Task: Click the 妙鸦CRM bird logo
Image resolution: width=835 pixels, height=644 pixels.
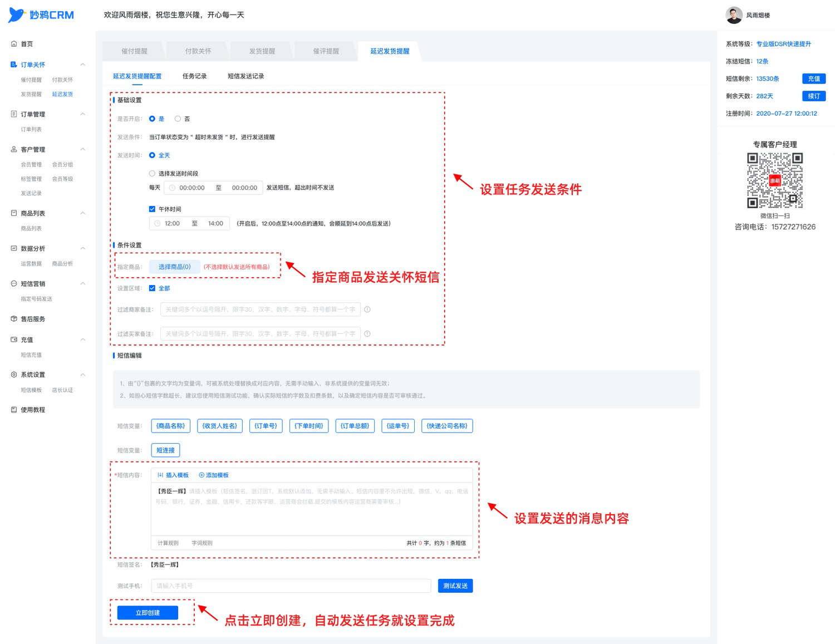Action: pyautogui.click(x=17, y=15)
